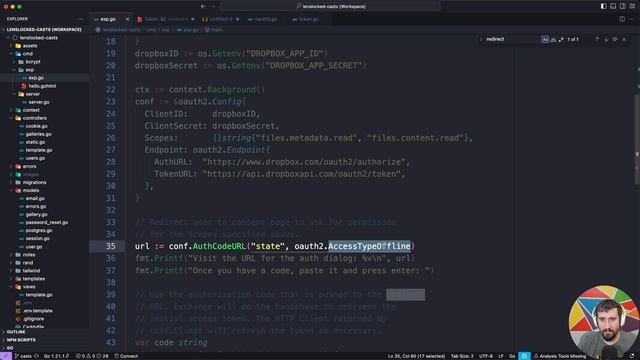
Task: Click line number 35 in the gutter
Action: [111, 246]
